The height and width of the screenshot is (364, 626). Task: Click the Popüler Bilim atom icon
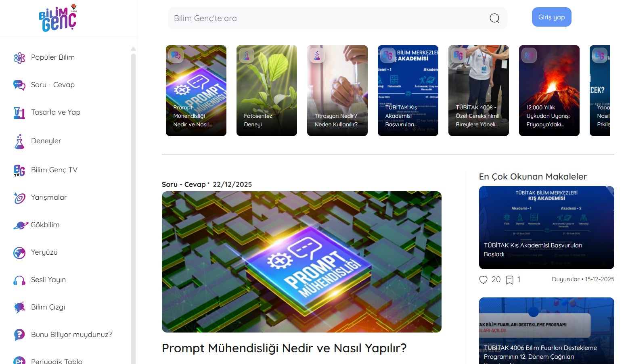[x=19, y=58]
